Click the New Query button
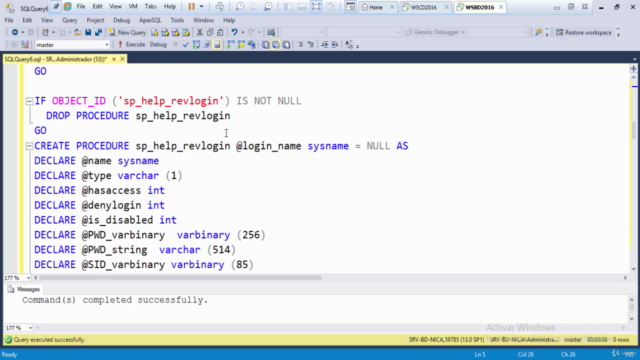 [x=128, y=32]
